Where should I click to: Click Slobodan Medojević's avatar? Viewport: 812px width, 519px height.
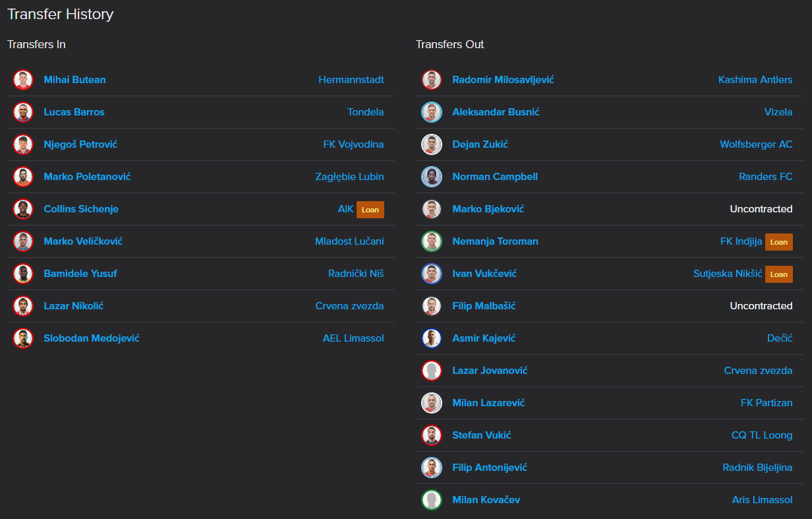click(x=23, y=338)
